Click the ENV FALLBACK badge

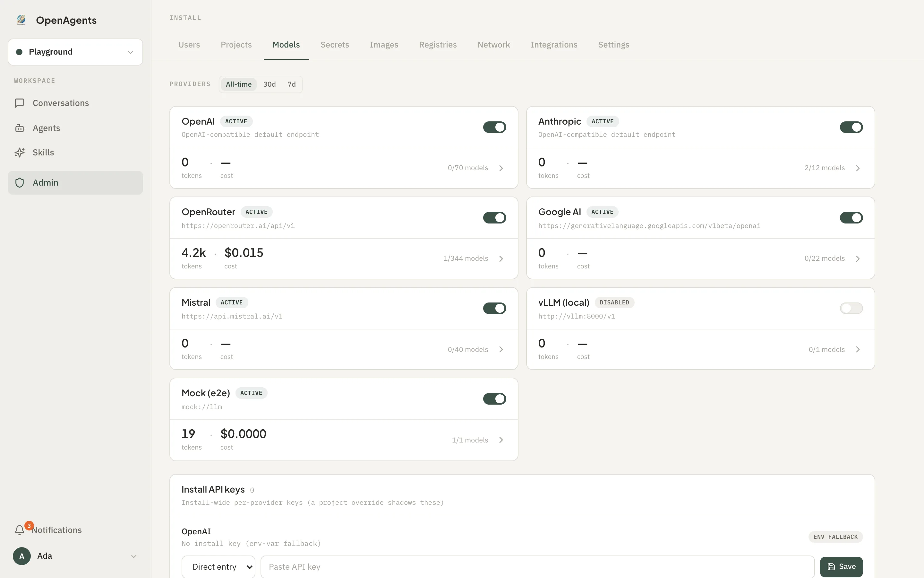tap(835, 537)
